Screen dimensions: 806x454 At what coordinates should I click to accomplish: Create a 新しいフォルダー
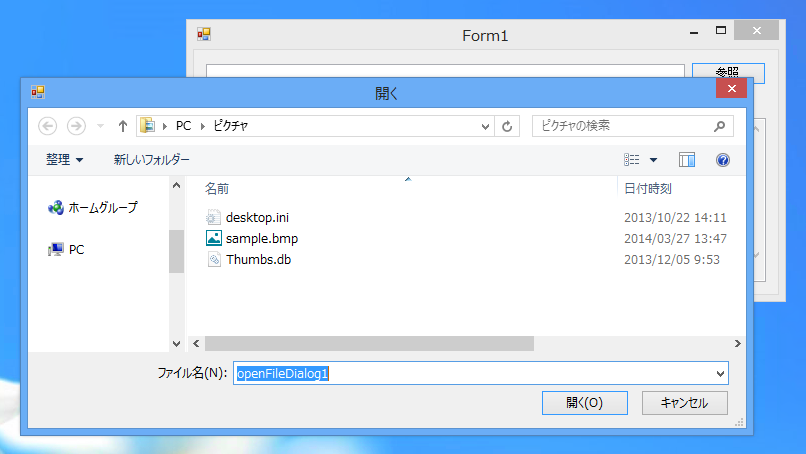click(151, 160)
